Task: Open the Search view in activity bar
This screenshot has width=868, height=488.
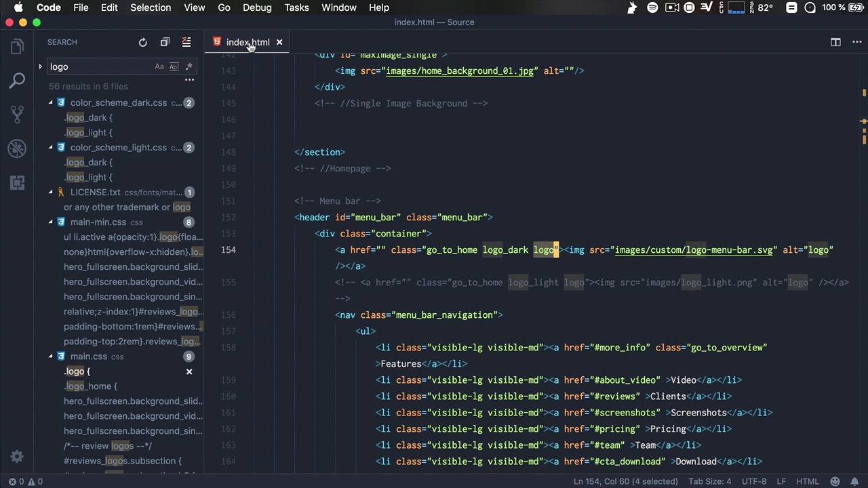Action: coord(17,81)
